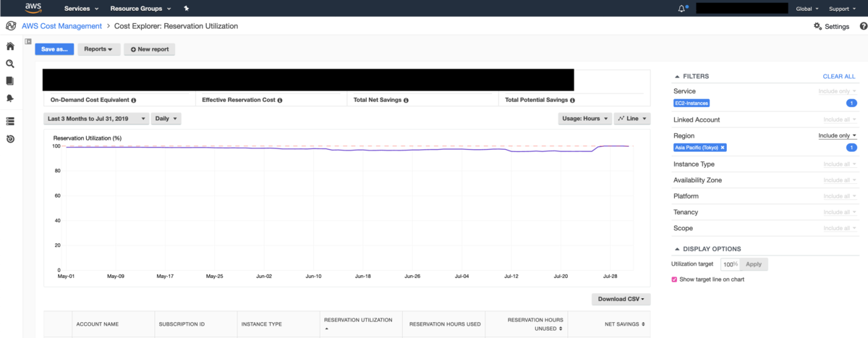Click the Jul-28 label on chart axis
This screenshot has width=868, height=338.
(x=611, y=276)
